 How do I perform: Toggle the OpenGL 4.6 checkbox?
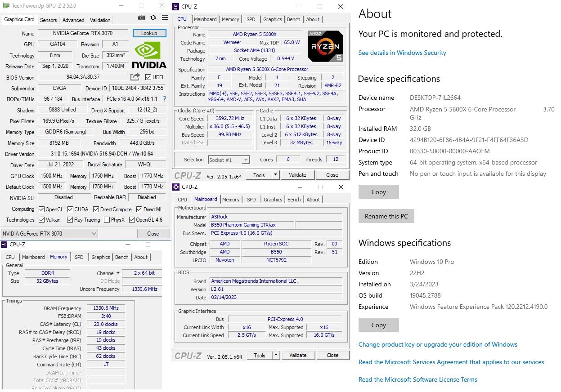pos(132,220)
